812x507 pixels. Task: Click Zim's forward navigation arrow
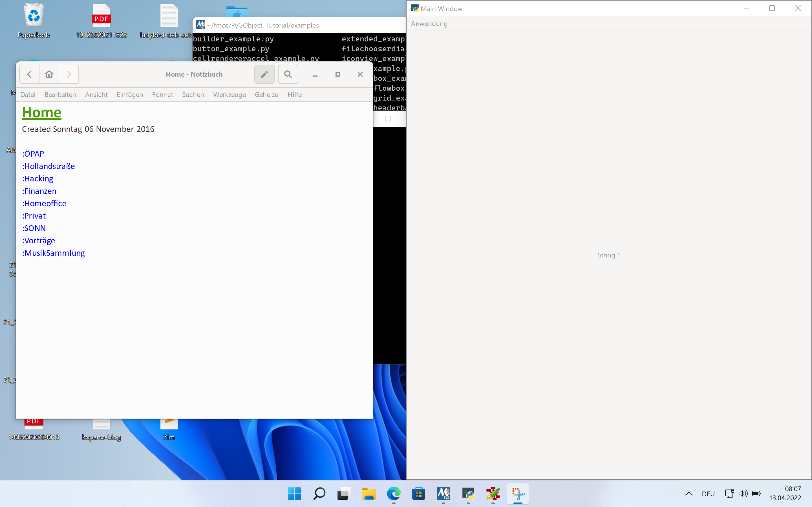69,74
